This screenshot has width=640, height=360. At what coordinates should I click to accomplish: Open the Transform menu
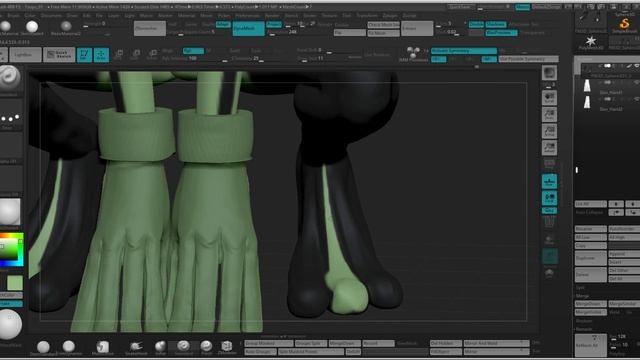[367, 16]
